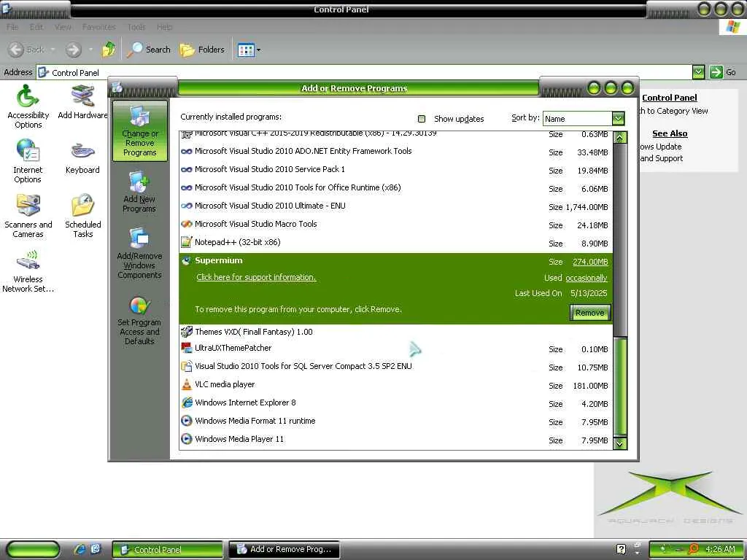The image size is (747, 560).
Task: Click the Go button arrow
Action: tap(716, 72)
